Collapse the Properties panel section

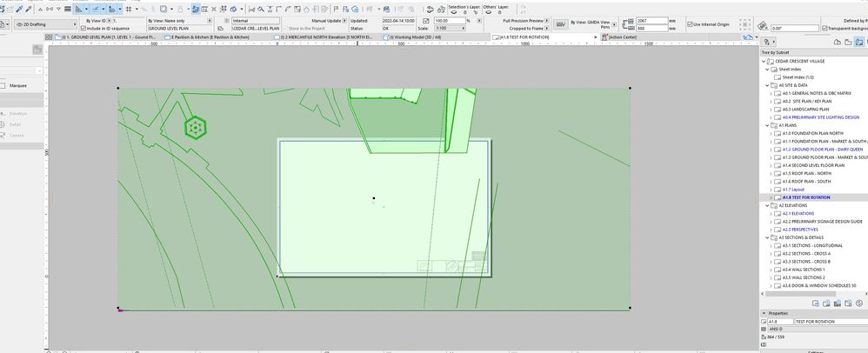[764, 313]
